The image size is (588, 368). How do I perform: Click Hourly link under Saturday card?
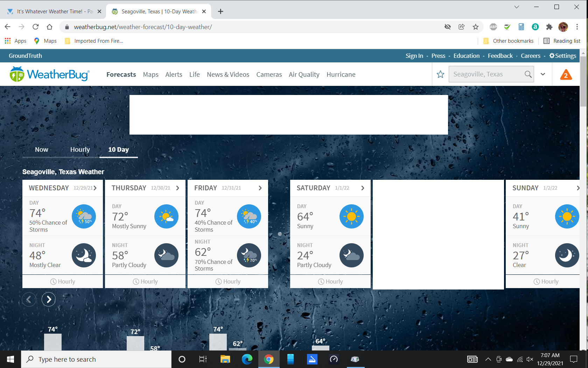coord(330,281)
